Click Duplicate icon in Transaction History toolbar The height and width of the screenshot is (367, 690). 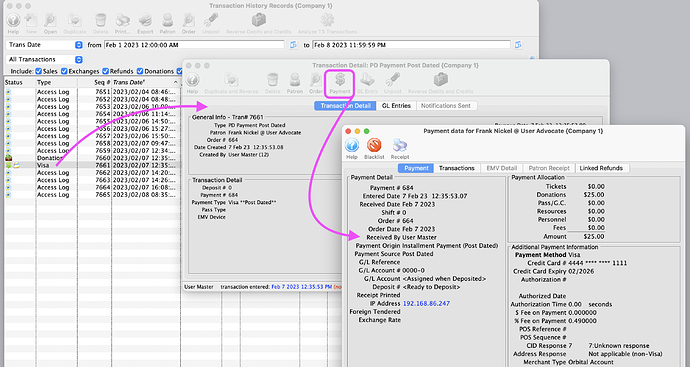[x=75, y=20]
